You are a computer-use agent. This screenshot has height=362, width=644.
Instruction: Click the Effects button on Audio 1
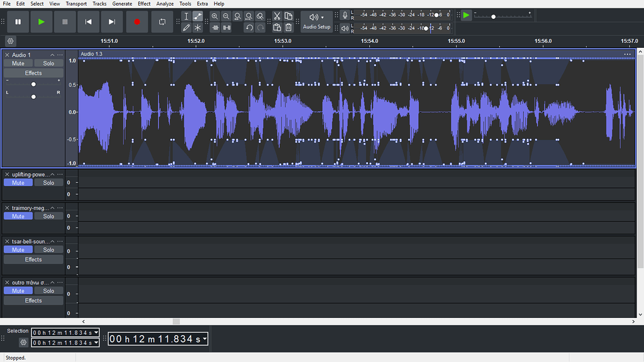33,72
